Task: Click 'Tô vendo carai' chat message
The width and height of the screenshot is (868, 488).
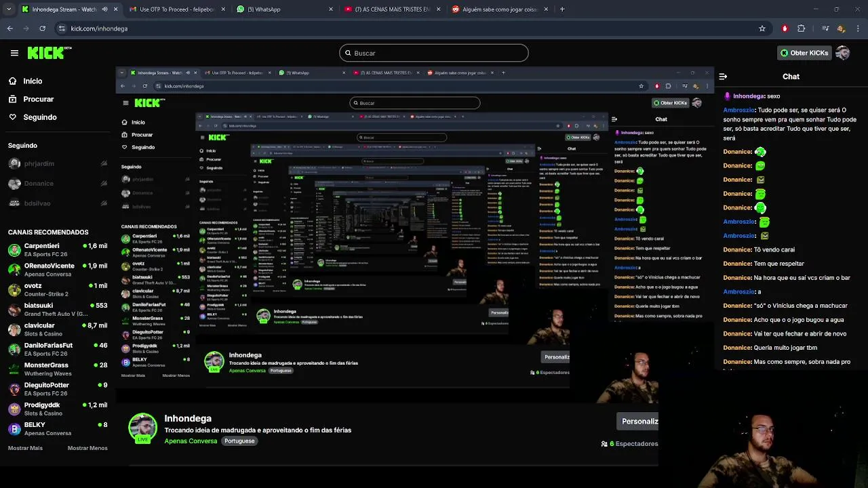Action: coord(774,249)
